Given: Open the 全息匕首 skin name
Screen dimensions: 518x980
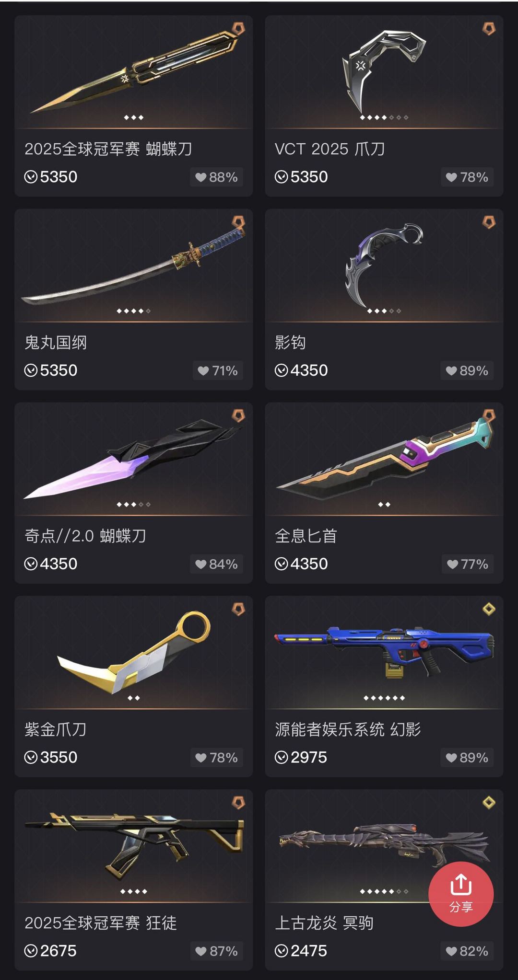Looking at the screenshot, I should [306, 536].
